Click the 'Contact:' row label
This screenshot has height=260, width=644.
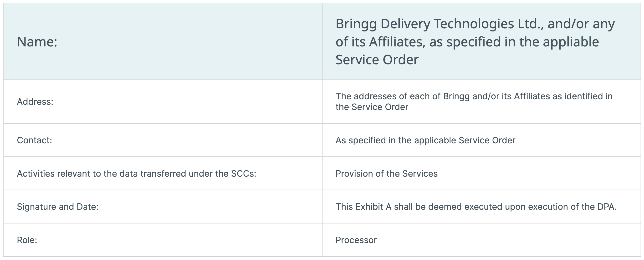point(34,140)
